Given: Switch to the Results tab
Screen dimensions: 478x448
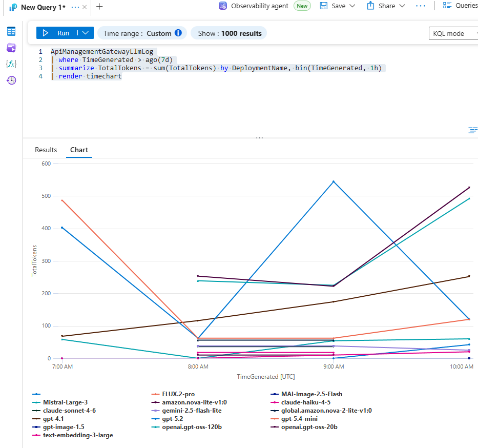Looking at the screenshot, I should point(46,150).
